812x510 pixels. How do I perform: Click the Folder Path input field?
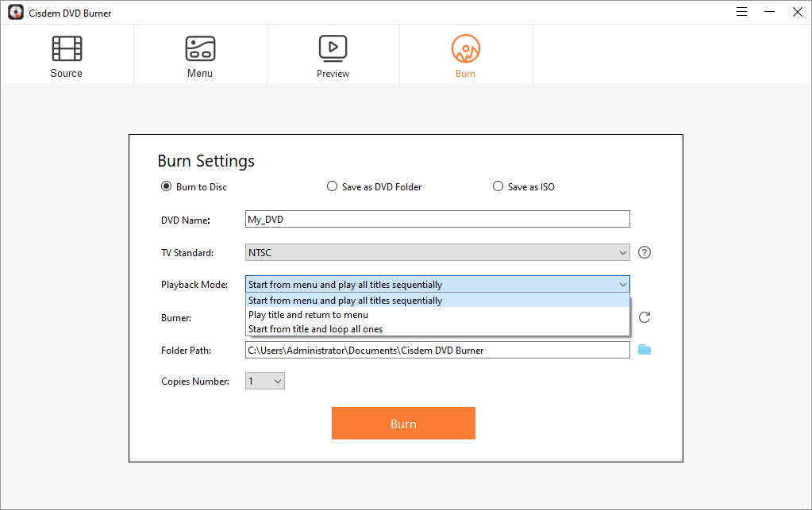437,350
